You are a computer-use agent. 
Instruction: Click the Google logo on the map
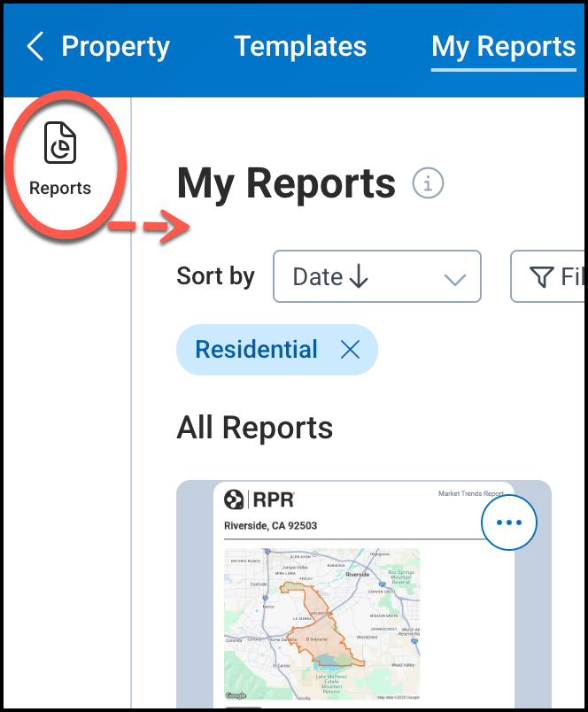(236, 696)
